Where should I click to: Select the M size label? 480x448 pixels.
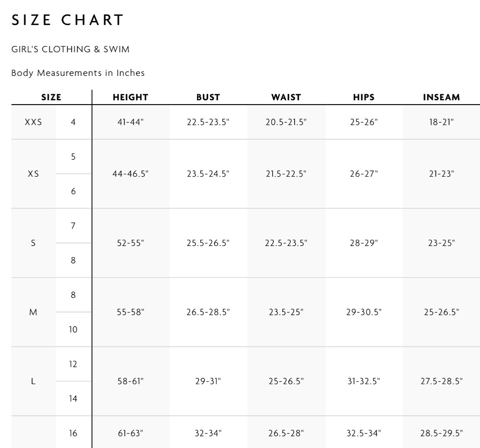(x=33, y=312)
